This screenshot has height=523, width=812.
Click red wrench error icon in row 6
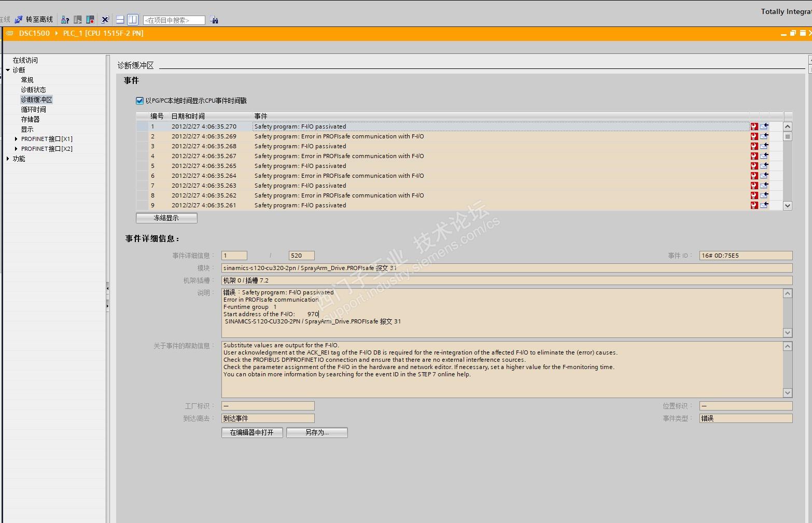[x=754, y=176]
